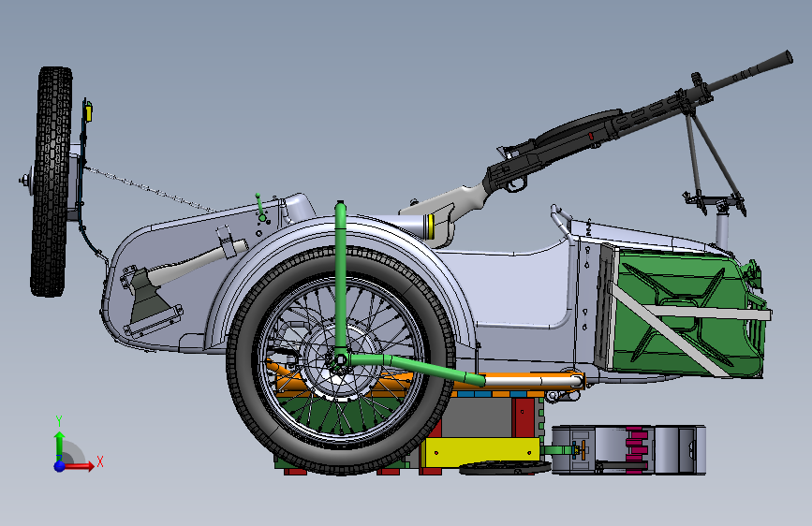Select the sidecar wheel hub center
Screen dimensions: 812x526
click(340, 359)
